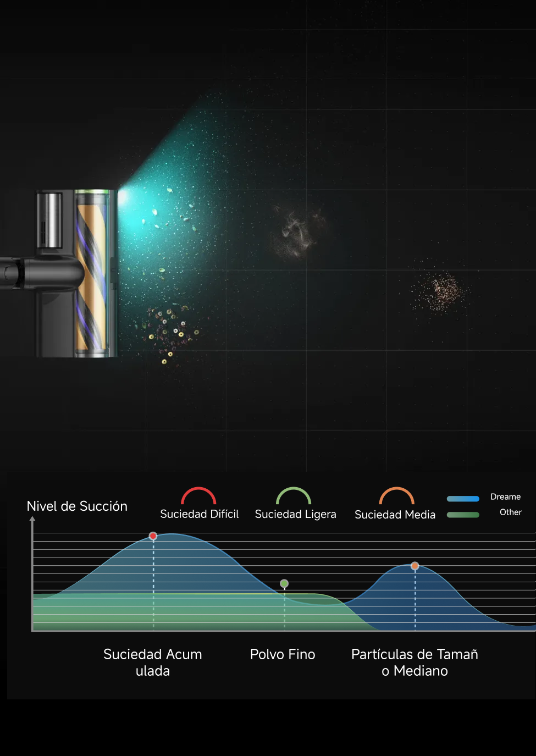Click the Y-axis arrow tip
Image resolution: width=536 pixels, height=756 pixels.
(32, 518)
